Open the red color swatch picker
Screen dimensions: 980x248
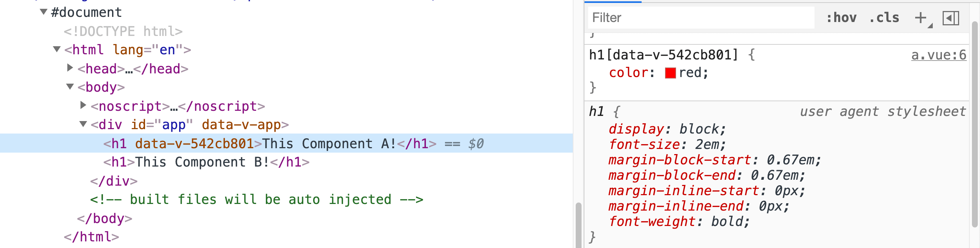pos(670,73)
